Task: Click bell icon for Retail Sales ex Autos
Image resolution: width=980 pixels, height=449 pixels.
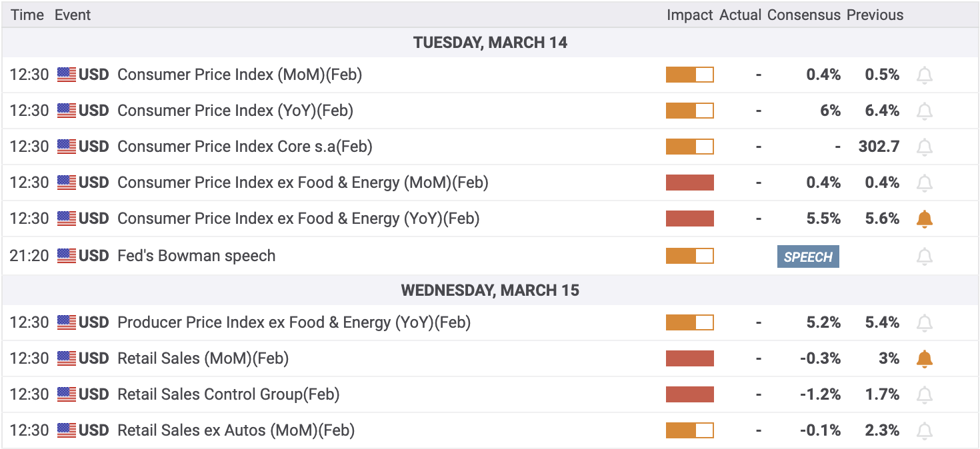Action: pyautogui.click(x=924, y=431)
